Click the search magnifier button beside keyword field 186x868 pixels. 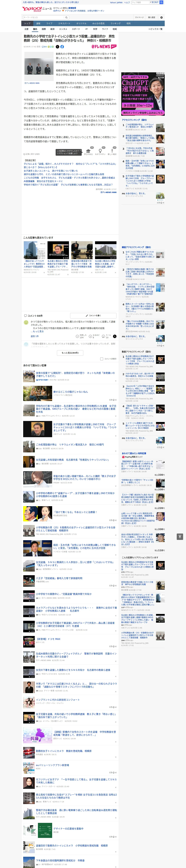[66, 18]
